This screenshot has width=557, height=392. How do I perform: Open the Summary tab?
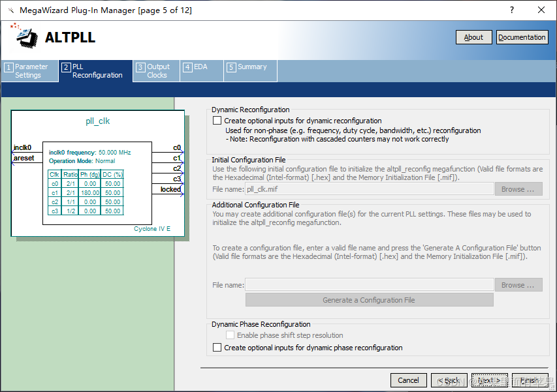click(251, 71)
